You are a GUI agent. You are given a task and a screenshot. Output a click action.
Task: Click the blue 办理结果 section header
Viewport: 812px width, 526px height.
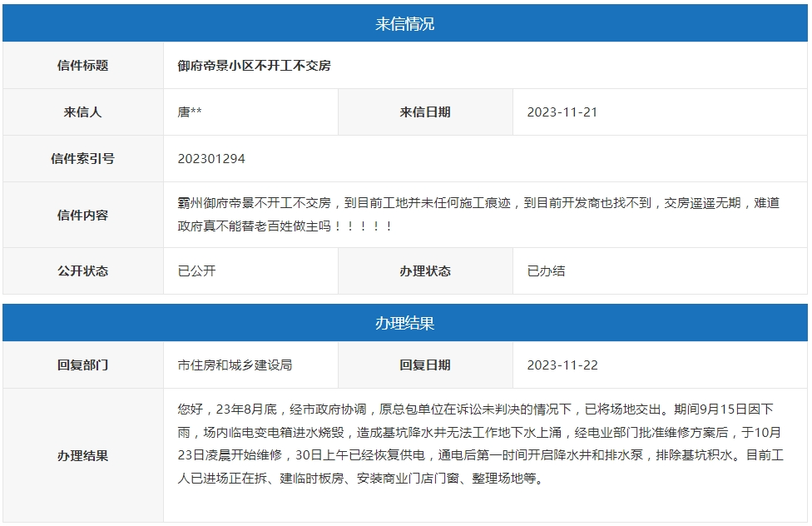(x=405, y=323)
